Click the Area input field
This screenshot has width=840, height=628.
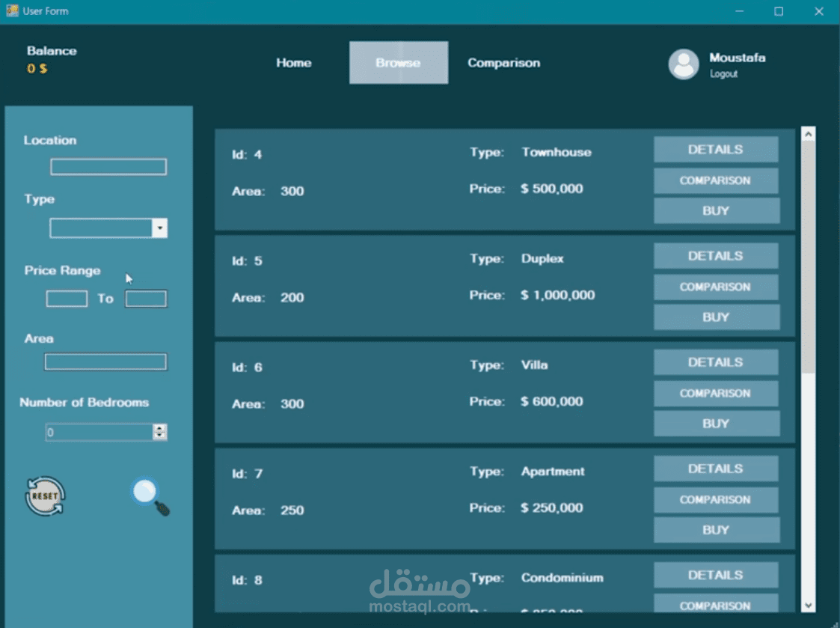point(105,362)
